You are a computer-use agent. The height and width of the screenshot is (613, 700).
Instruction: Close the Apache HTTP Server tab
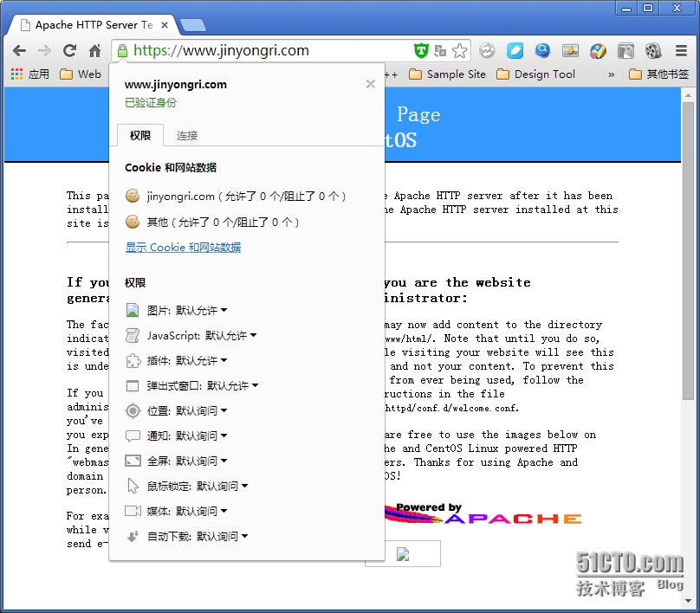tap(165, 25)
